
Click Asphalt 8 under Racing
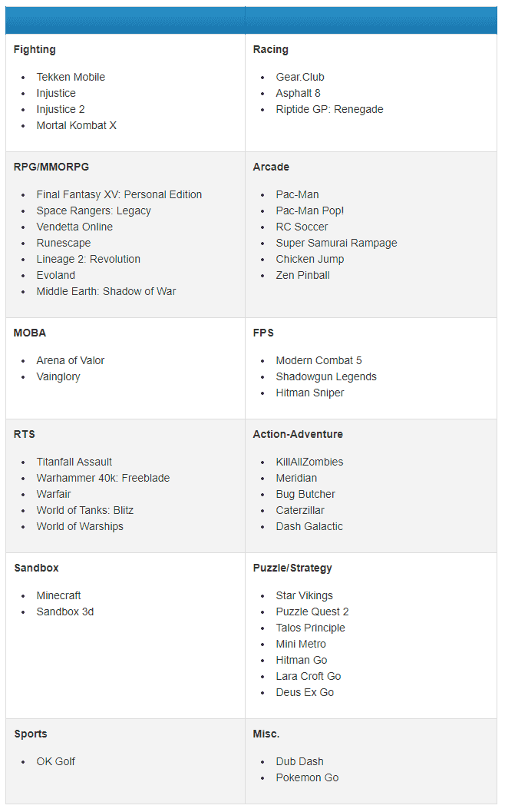click(298, 93)
